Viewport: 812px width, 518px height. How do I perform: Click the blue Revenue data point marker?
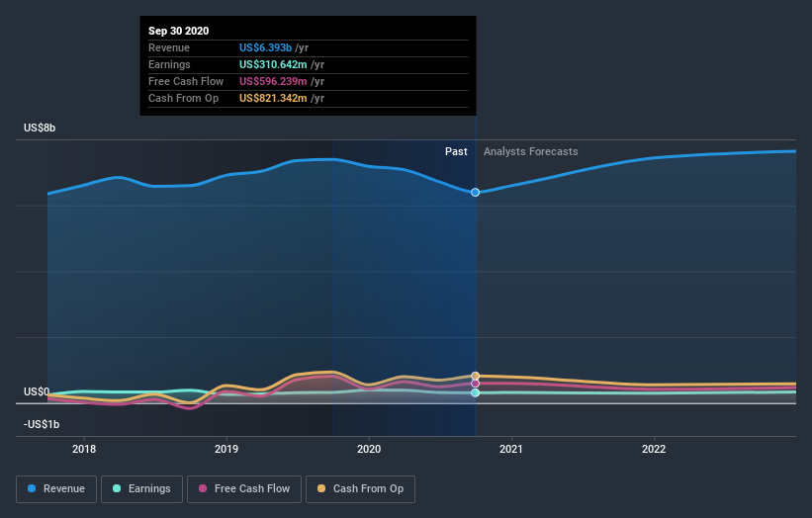[x=475, y=192]
